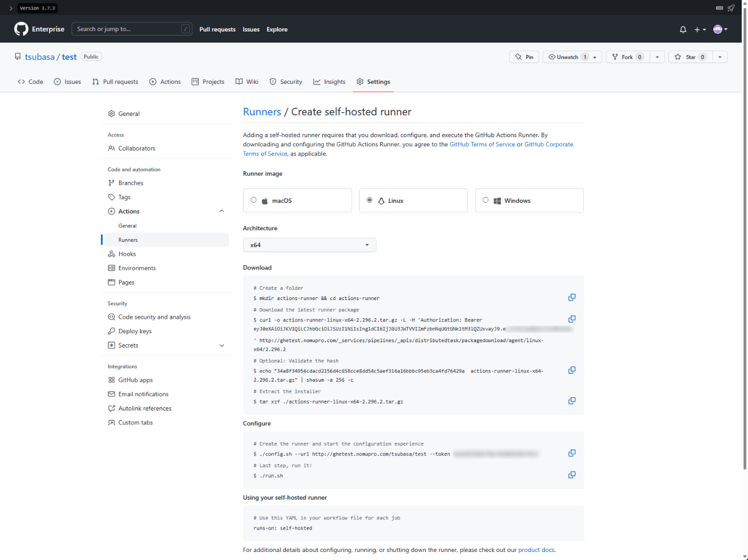The image size is (748, 560).
Task: Click the keyboard icon in top bar
Action: pos(719,8)
